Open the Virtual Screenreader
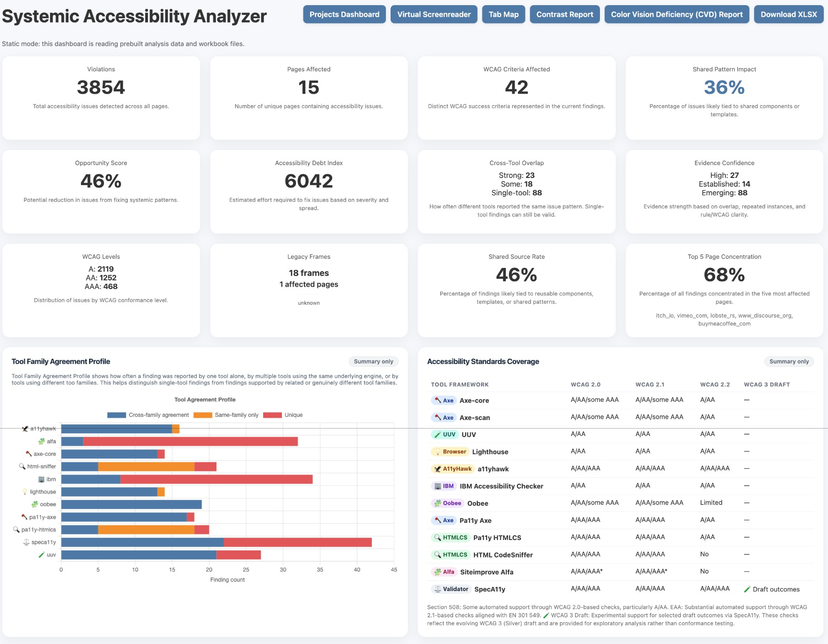Screen dimensions: 828x644 434,15
